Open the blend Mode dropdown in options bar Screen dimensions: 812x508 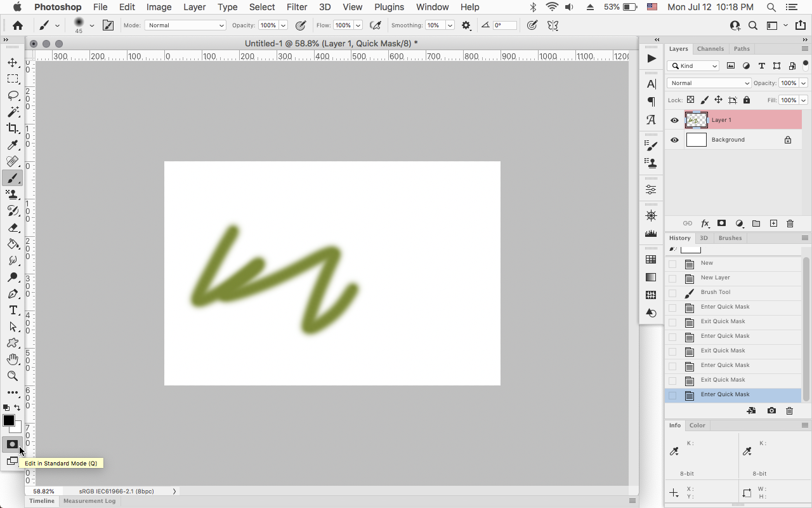185,25
